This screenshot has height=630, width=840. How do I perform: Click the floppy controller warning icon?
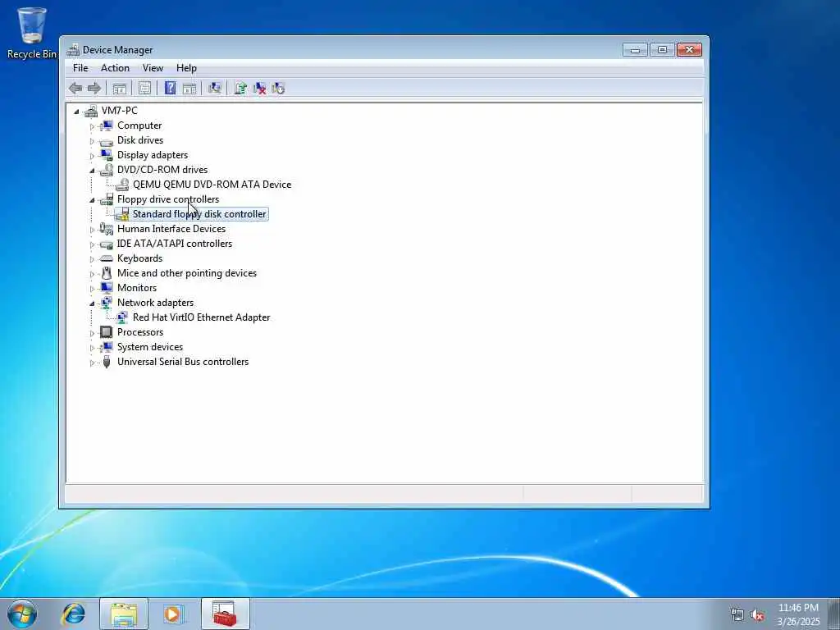coord(122,214)
